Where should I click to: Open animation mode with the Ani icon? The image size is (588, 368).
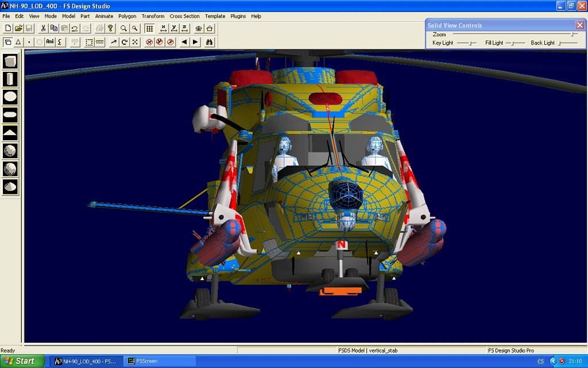pyautogui.click(x=50, y=42)
